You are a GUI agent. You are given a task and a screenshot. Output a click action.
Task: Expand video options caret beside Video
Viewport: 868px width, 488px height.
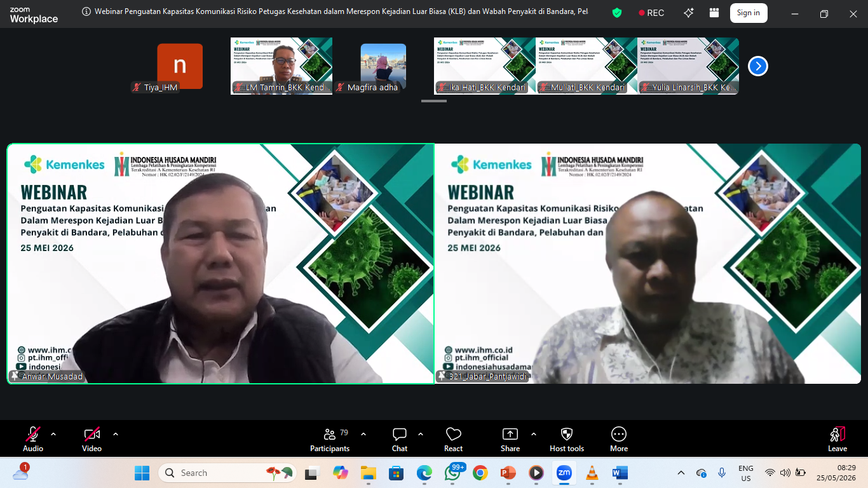116,434
